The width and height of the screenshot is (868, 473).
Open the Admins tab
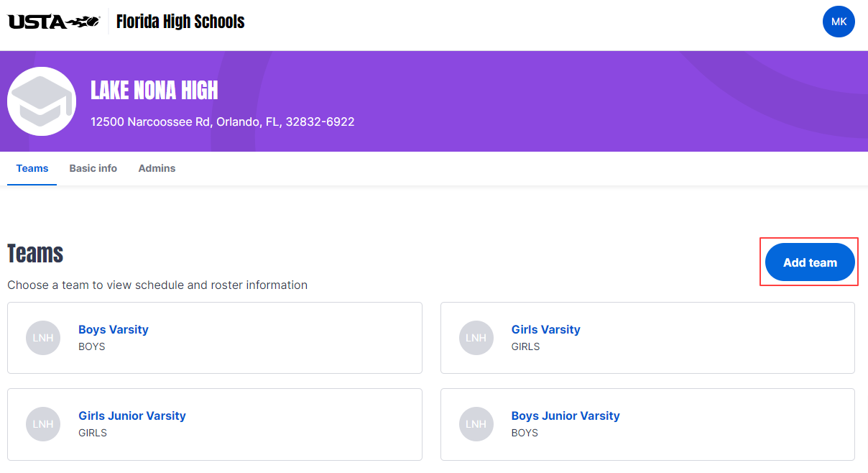click(157, 168)
